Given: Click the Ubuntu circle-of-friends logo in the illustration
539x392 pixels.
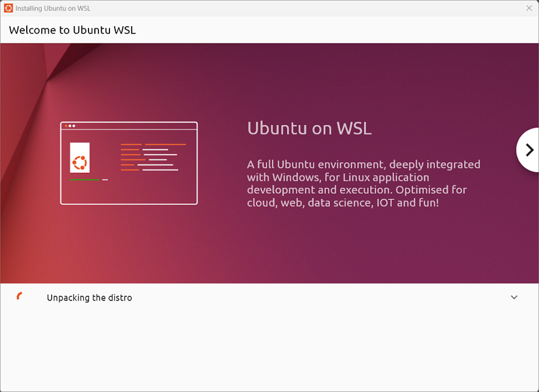Looking at the screenshot, I should tap(80, 163).
